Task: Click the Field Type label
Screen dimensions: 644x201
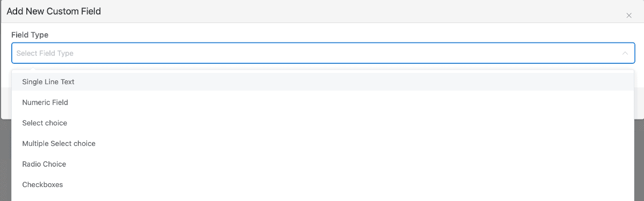Action: tap(30, 35)
